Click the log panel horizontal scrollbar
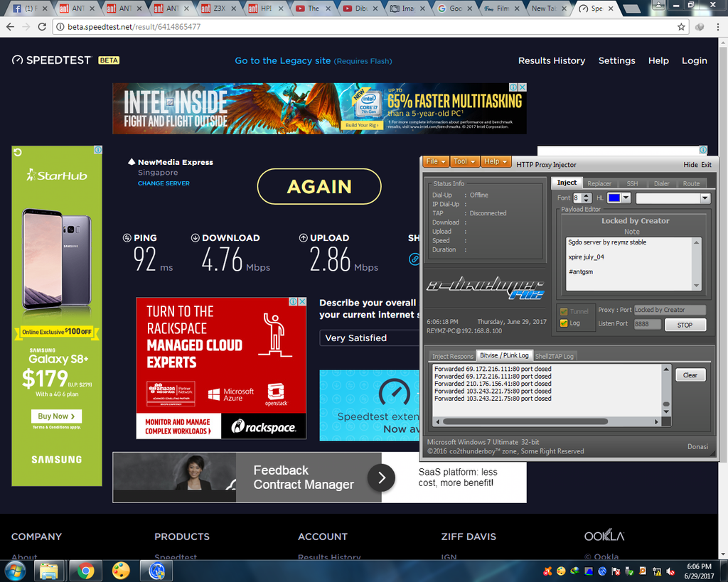Image resolution: width=728 pixels, height=582 pixels. (x=547, y=422)
